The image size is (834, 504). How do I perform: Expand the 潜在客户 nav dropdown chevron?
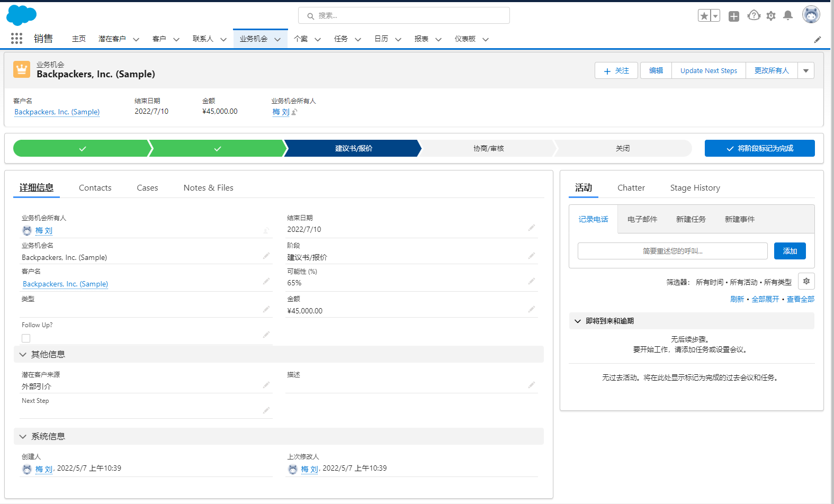pos(136,39)
